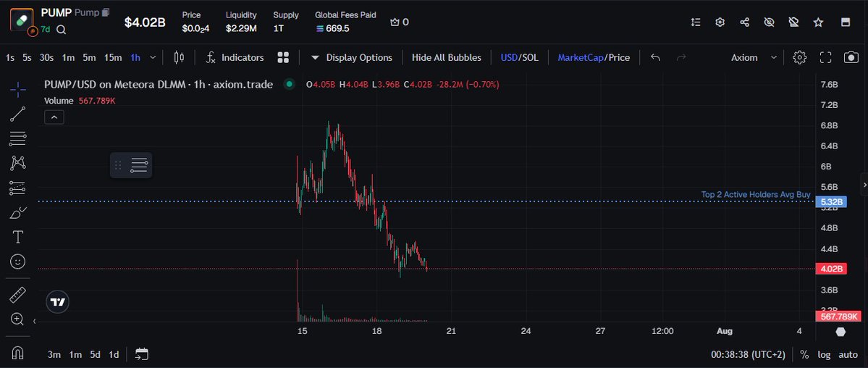Redo the last chart action

click(x=681, y=57)
